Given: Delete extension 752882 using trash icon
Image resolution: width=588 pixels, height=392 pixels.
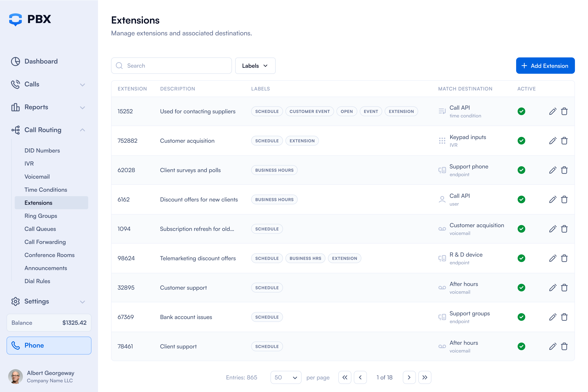Looking at the screenshot, I should coord(564,141).
